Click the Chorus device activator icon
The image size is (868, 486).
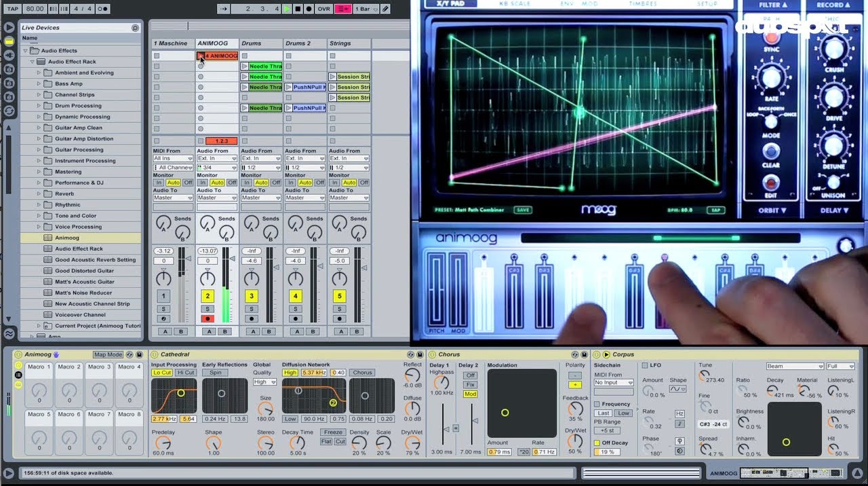pos(432,354)
